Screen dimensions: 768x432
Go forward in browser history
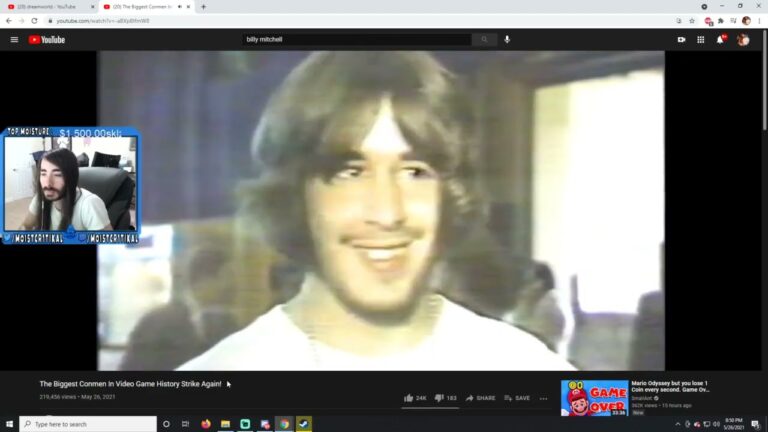coord(22,21)
